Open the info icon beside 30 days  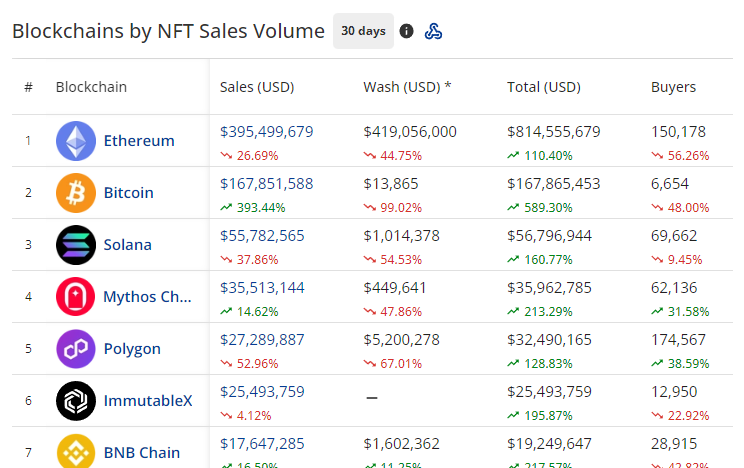tap(406, 31)
